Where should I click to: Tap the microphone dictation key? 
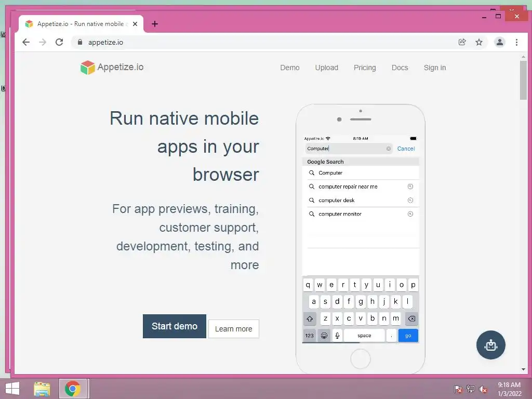click(337, 336)
